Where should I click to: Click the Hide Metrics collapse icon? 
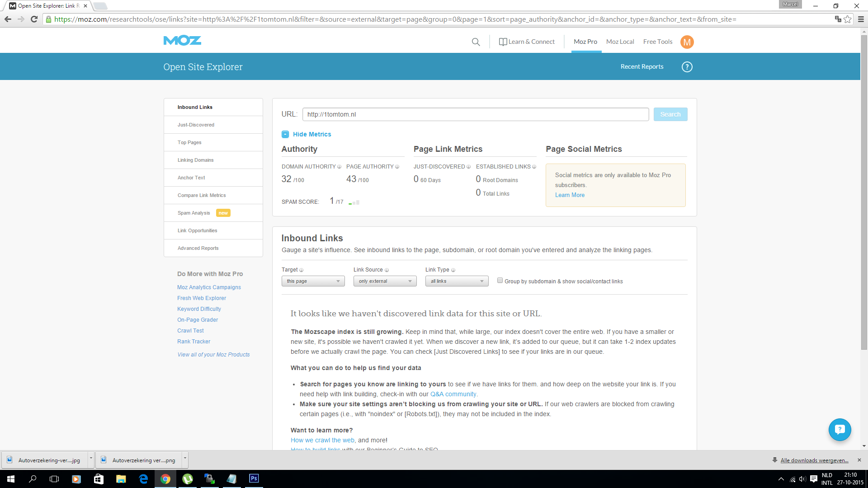point(285,134)
